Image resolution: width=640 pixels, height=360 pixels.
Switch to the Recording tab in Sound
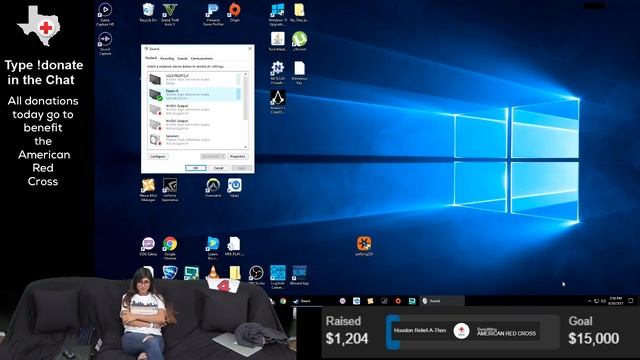tap(167, 58)
